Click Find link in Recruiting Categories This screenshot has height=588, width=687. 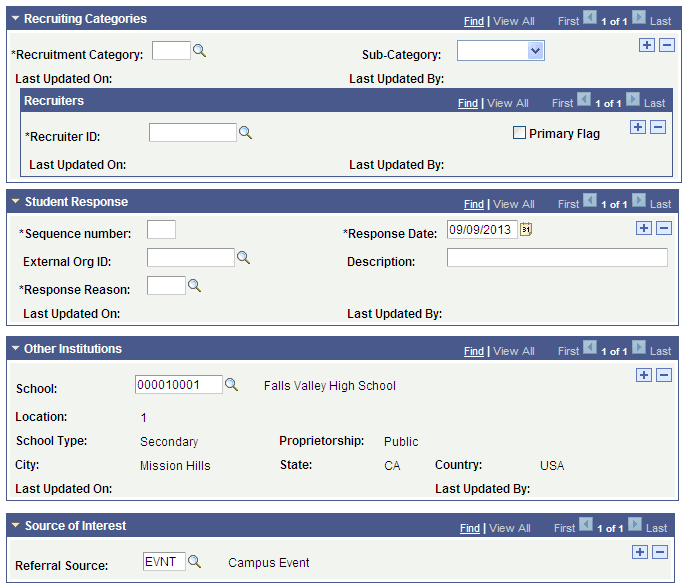click(x=474, y=21)
